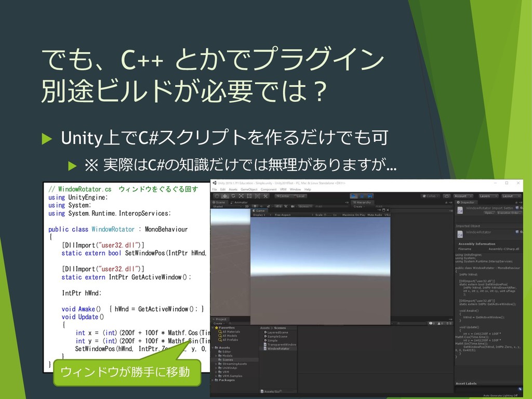Image resolution: width=532 pixels, height=399 pixels.
Task: Toggle Local handle rotation
Action: coord(299,196)
